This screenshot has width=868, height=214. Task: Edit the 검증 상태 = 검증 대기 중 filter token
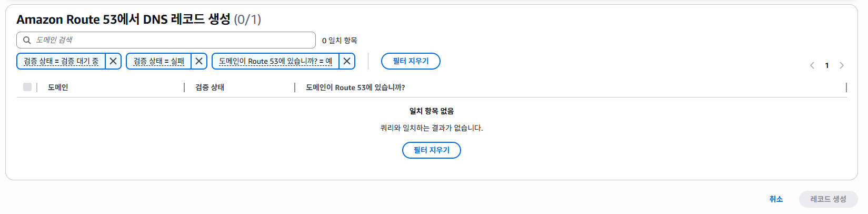[61, 61]
